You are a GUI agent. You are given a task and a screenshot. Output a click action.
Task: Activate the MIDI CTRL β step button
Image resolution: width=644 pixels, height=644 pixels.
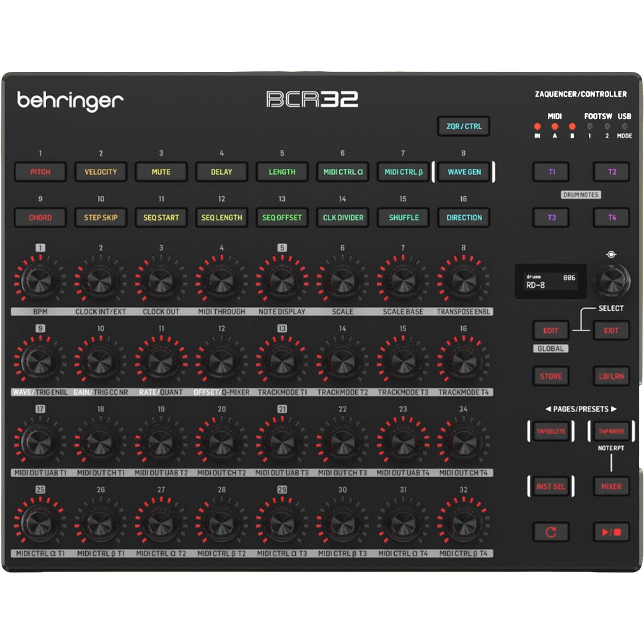click(x=403, y=172)
